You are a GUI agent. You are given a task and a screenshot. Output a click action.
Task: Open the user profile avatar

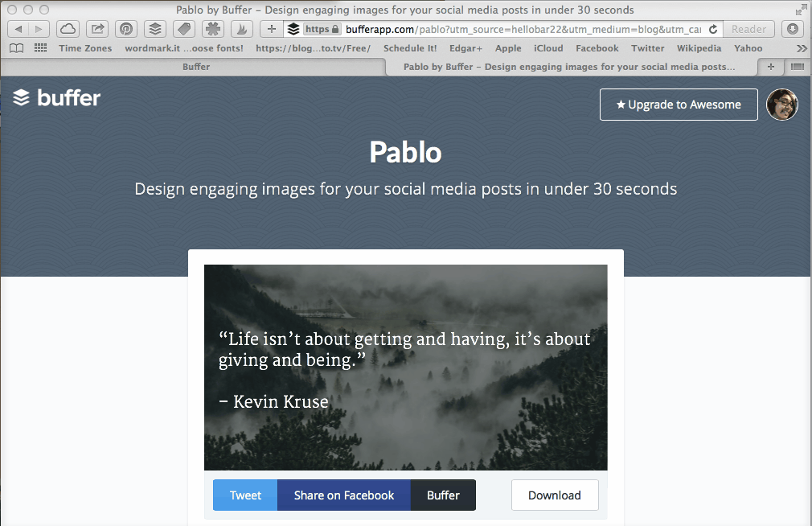tap(781, 105)
